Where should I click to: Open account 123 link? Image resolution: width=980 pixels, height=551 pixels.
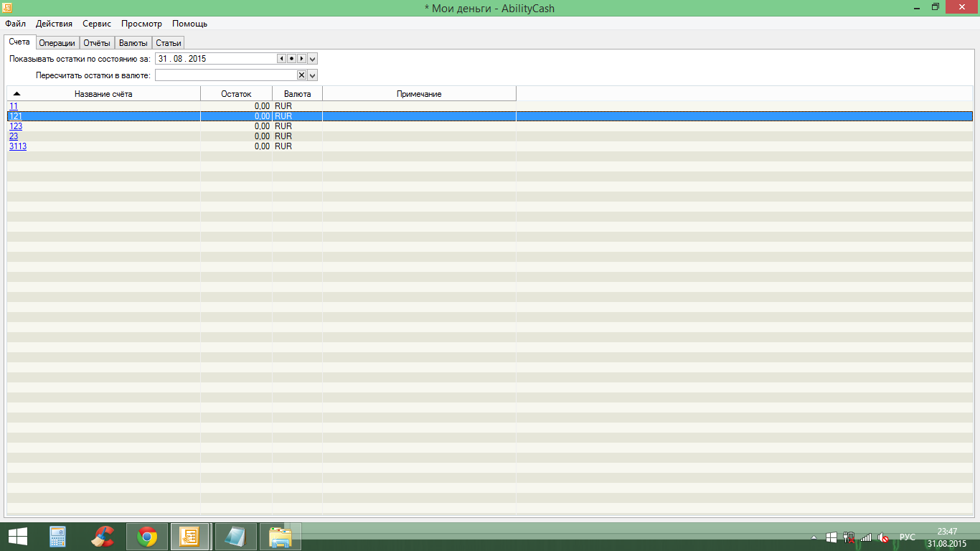(16, 126)
